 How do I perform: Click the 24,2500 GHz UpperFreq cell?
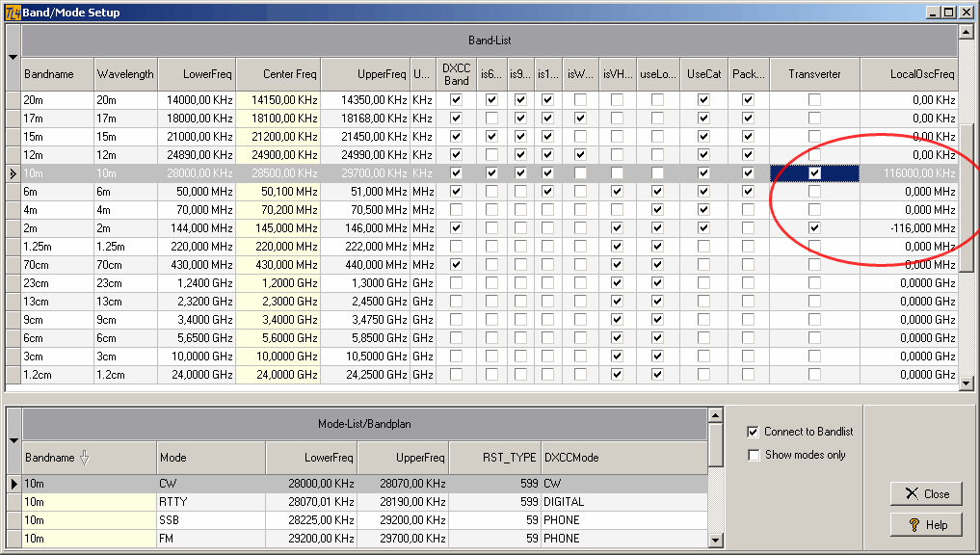tap(365, 375)
